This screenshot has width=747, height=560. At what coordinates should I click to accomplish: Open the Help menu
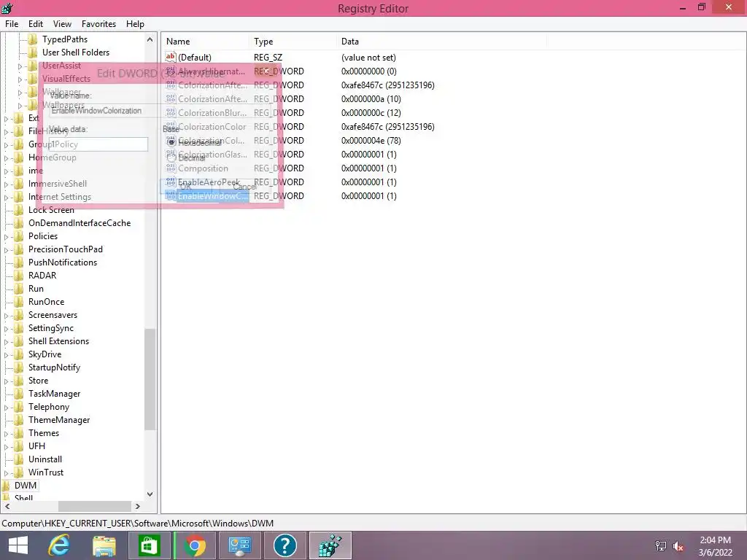pyautogui.click(x=135, y=24)
